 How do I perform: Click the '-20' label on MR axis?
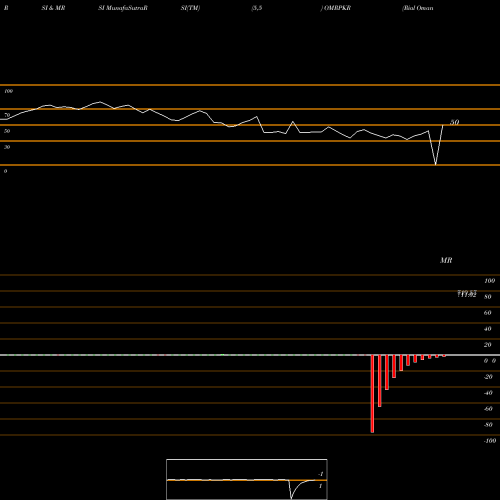point(488,377)
